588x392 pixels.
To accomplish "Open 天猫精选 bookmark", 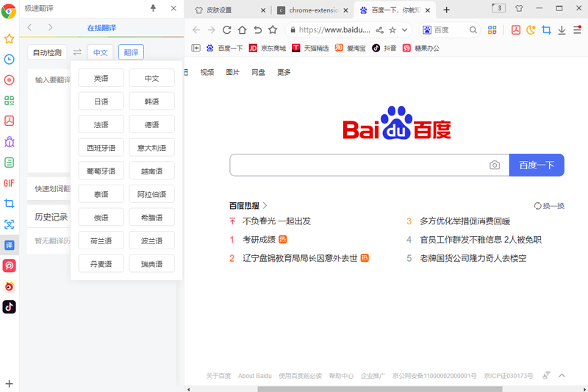I will coord(310,48).
